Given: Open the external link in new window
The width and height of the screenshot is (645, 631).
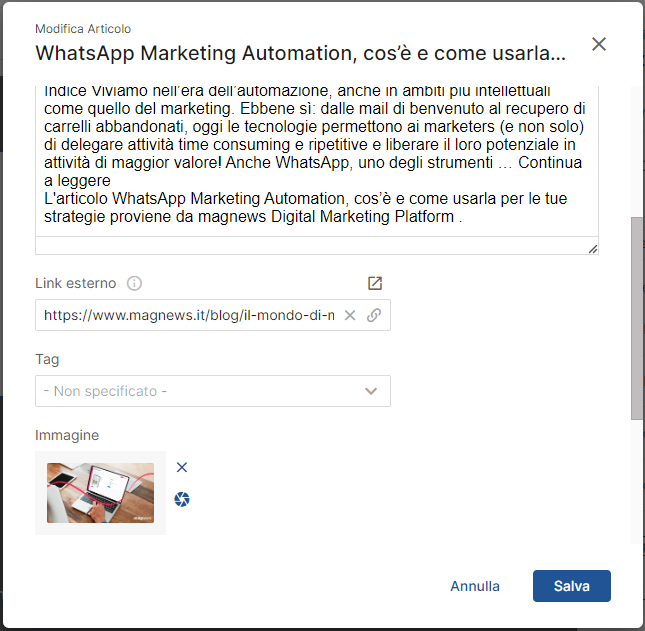Looking at the screenshot, I should [x=375, y=283].
